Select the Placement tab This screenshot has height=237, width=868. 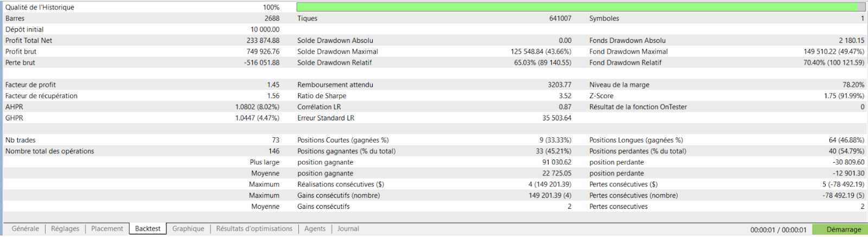click(x=107, y=229)
